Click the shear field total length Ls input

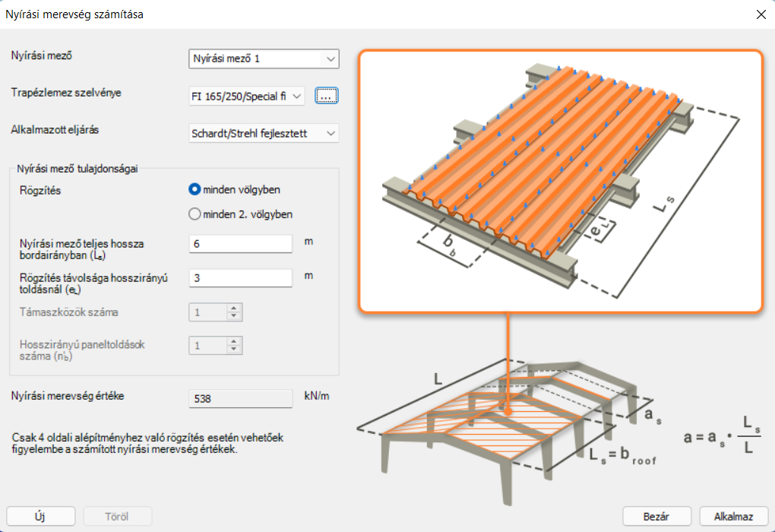240,244
